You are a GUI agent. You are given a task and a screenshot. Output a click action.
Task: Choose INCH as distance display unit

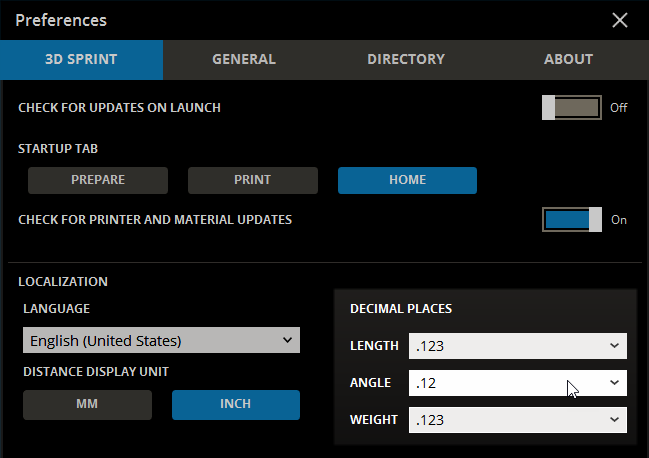[x=236, y=405]
